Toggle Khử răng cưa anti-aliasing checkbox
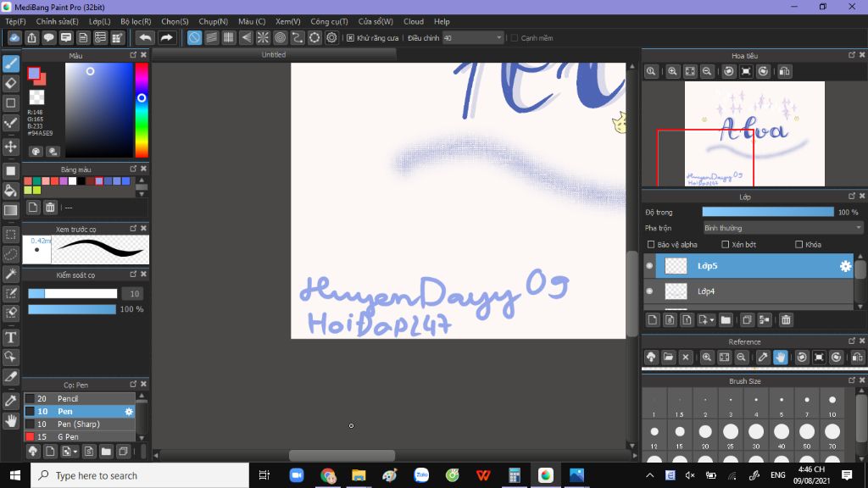This screenshot has height=488, width=868. [x=350, y=37]
